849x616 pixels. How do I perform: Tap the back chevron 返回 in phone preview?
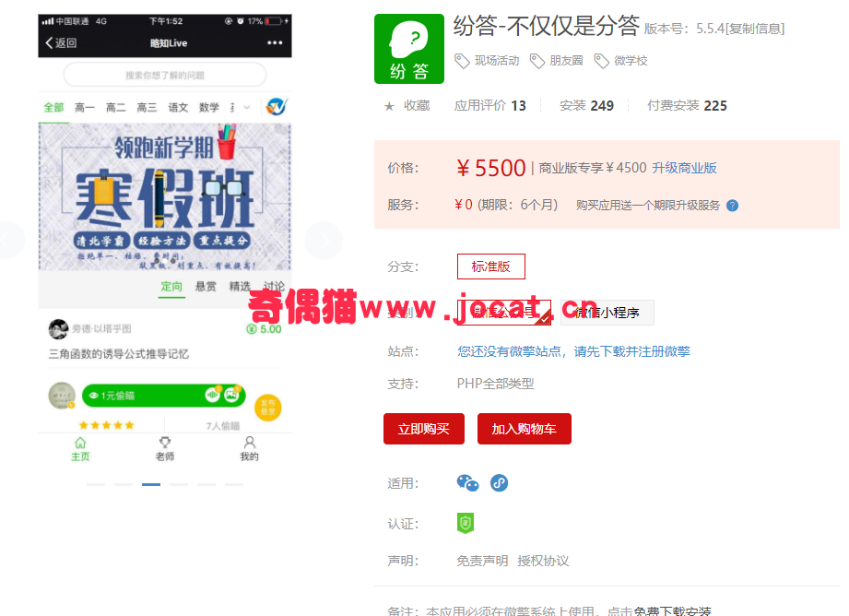tap(61, 42)
